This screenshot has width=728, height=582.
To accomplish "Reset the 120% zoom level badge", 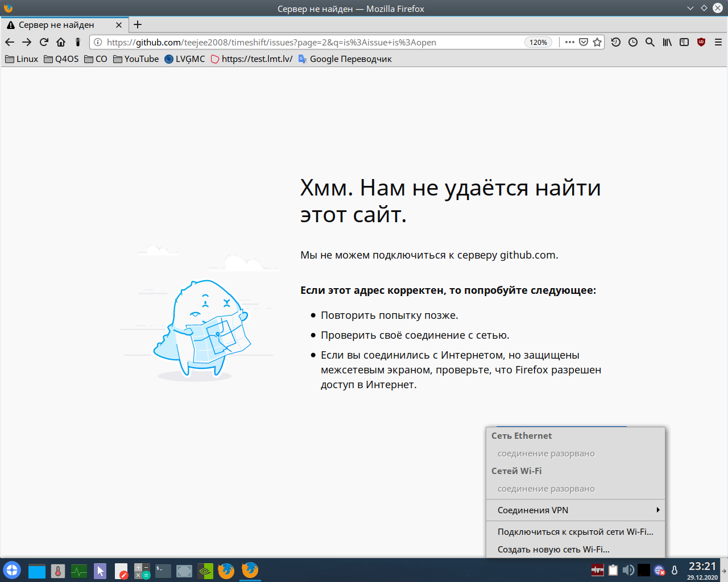I will [x=538, y=42].
